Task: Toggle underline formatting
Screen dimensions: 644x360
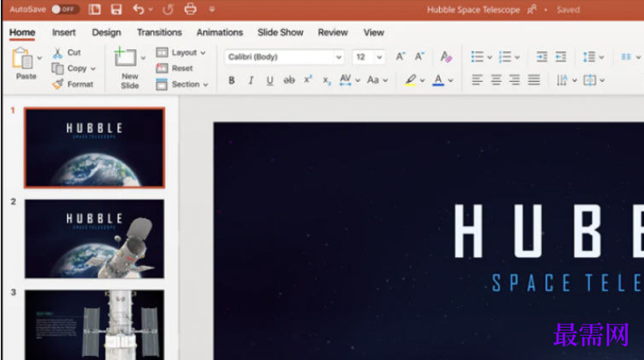Action: (x=270, y=80)
